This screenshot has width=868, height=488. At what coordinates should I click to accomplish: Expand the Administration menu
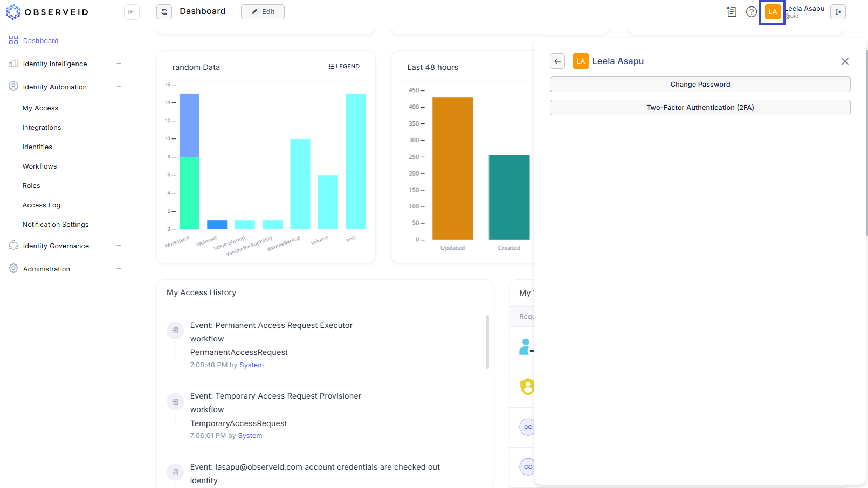[x=119, y=269]
